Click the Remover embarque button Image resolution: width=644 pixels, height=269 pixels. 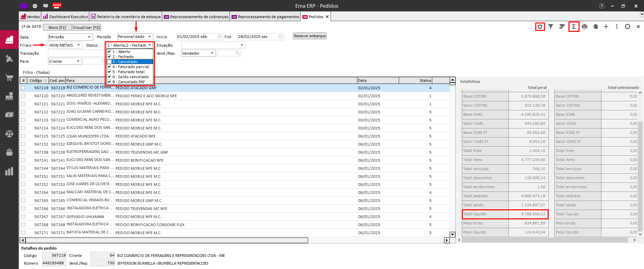tap(310, 36)
